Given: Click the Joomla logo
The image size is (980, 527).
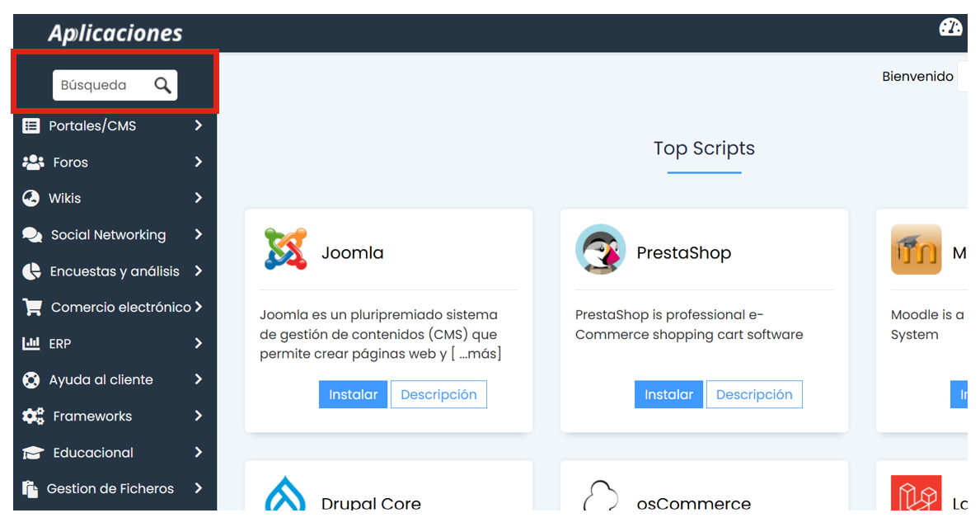Looking at the screenshot, I should tap(286, 249).
